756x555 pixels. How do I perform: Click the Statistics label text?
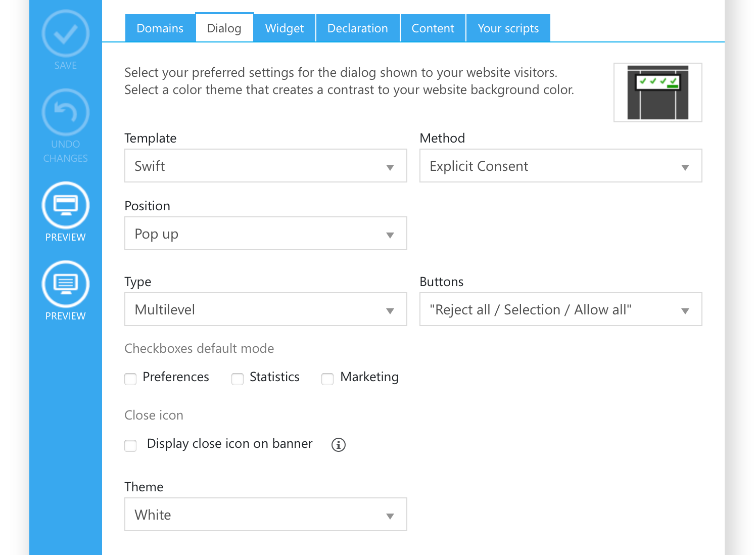click(275, 377)
